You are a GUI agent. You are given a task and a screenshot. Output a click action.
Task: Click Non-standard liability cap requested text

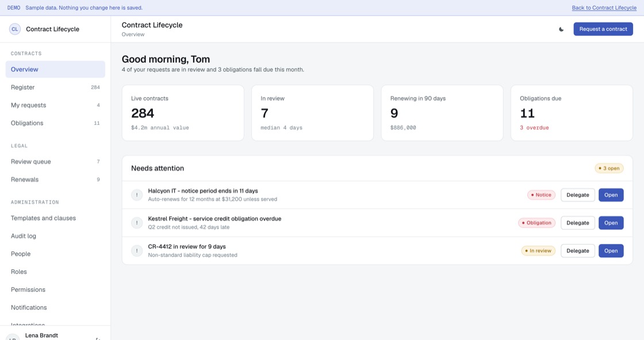(x=193, y=255)
